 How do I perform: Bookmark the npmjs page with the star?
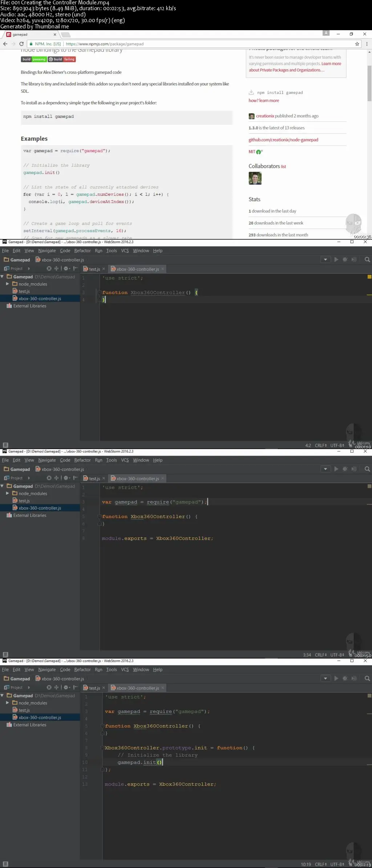(357, 44)
